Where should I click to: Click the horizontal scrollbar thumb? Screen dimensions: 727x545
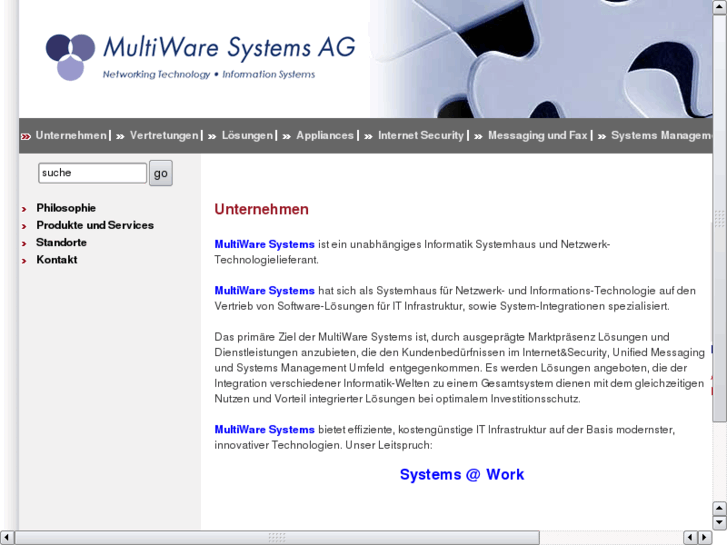point(277,538)
